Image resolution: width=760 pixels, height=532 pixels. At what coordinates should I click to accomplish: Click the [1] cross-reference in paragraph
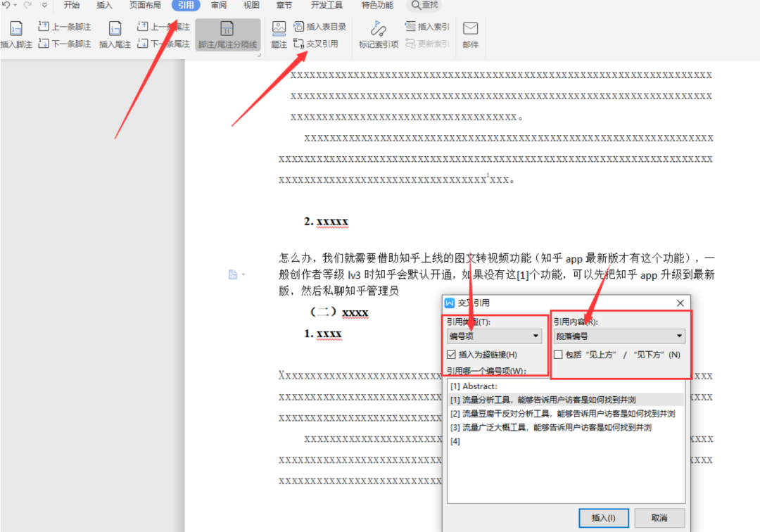[x=522, y=274]
